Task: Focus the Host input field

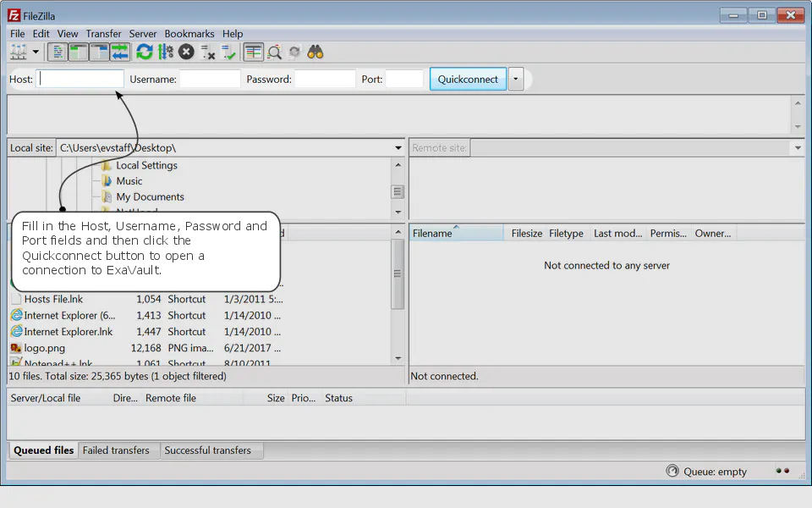Action: coord(80,79)
